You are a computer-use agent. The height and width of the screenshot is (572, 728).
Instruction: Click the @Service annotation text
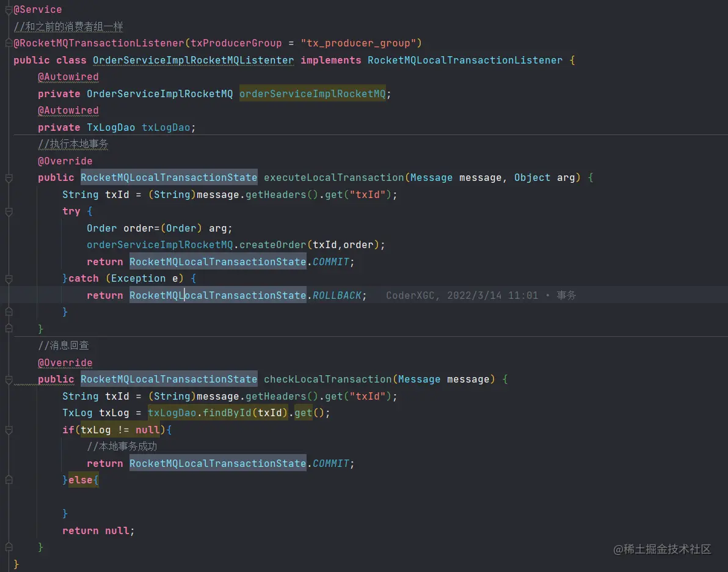click(x=38, y=10)
